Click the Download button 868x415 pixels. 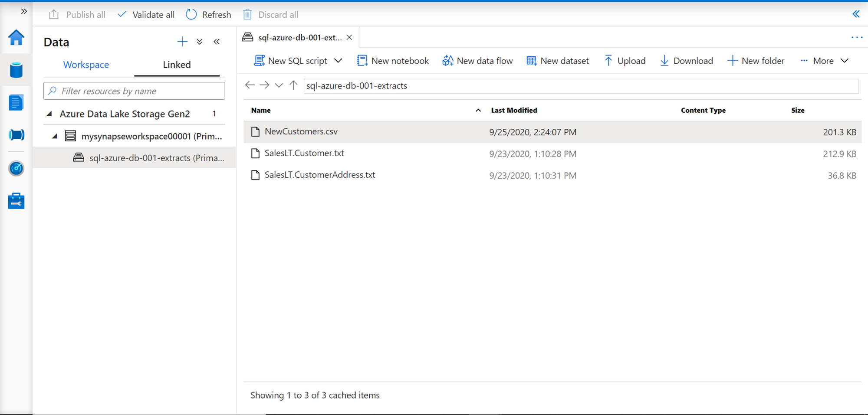point(687,61)
